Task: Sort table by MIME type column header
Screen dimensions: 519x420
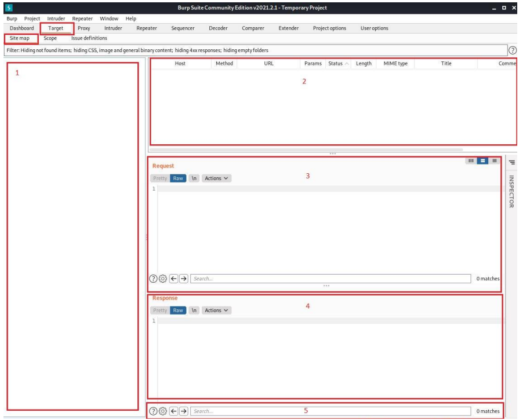Action: (395, 64)
